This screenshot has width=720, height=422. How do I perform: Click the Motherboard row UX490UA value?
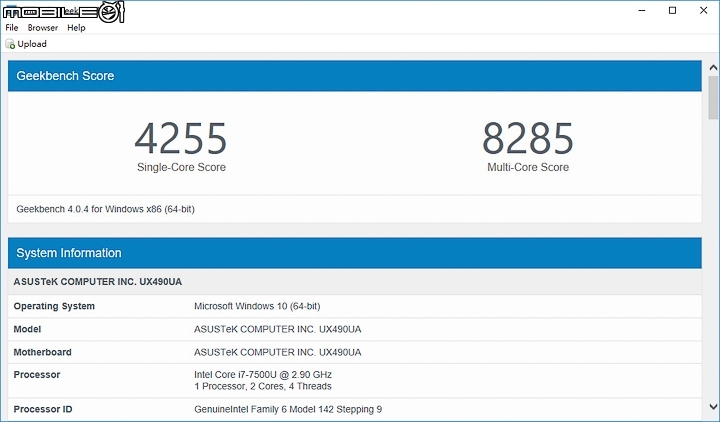[277, 352]
